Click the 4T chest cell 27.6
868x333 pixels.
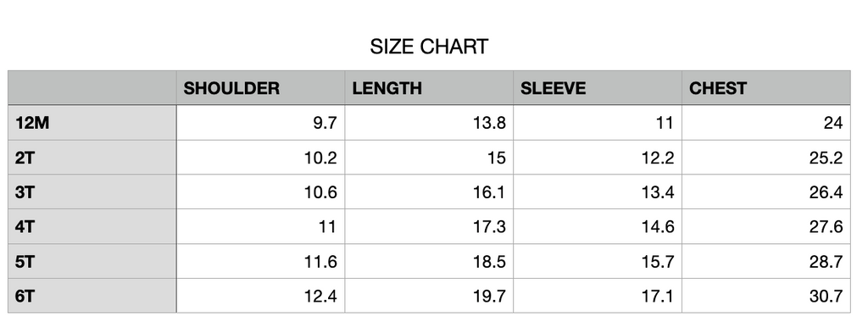[766, 227]
